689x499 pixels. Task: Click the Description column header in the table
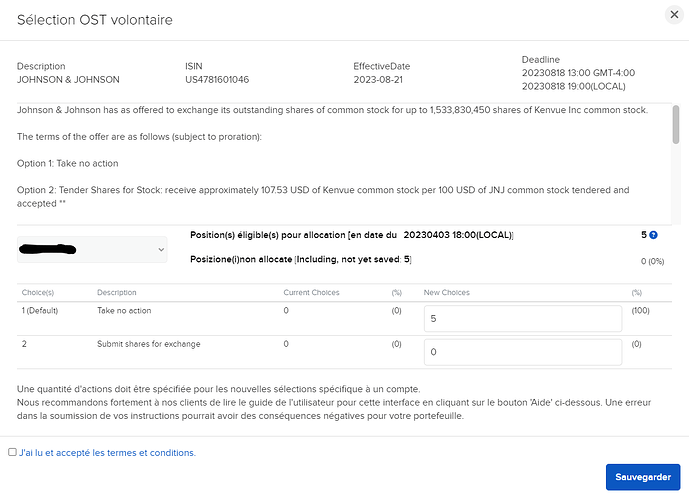[117, 292]
